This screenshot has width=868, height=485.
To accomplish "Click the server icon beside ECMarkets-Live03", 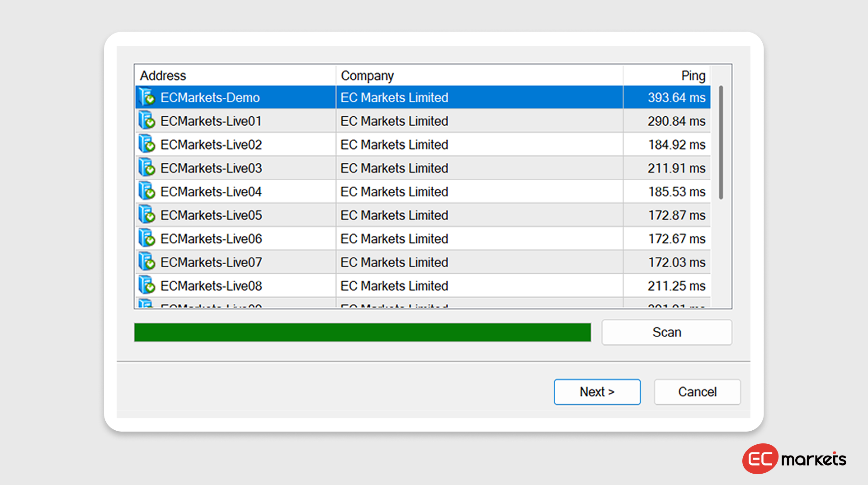I will coord(146,167).
